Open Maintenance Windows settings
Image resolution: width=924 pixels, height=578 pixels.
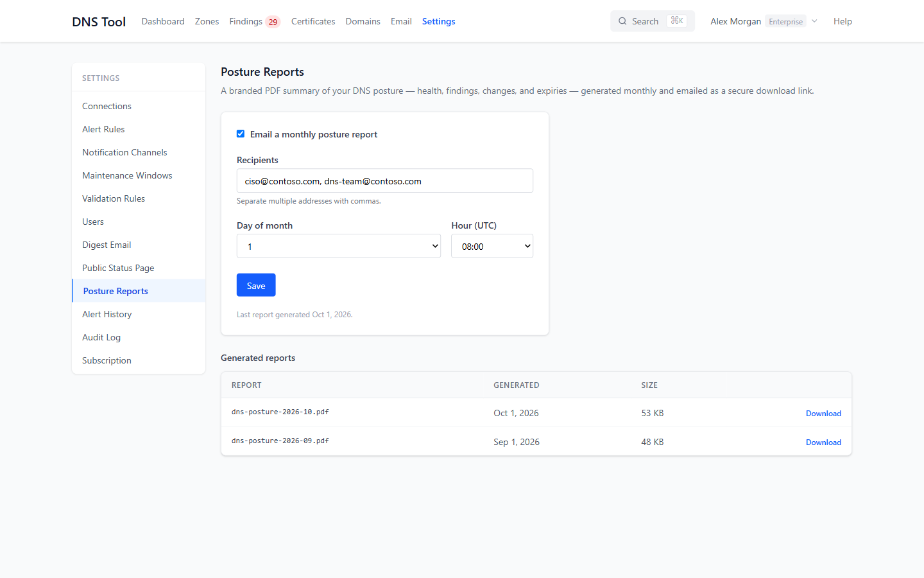pos(139,175)
